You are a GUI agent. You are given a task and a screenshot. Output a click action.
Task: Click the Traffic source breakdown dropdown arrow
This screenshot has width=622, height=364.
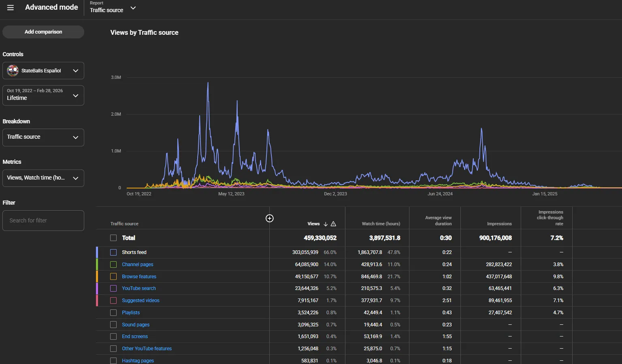[x=75, y=138]
